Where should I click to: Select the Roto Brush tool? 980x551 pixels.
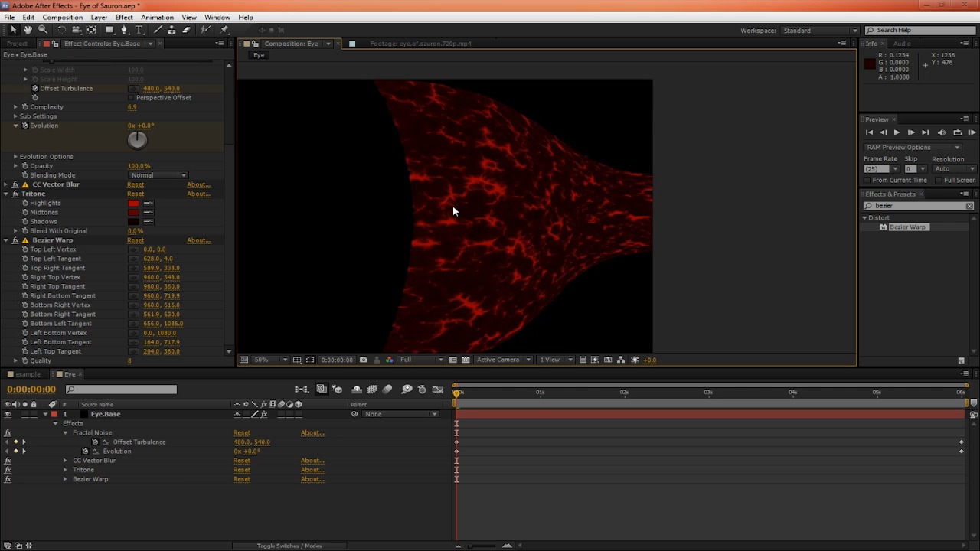tap(205, 30)
